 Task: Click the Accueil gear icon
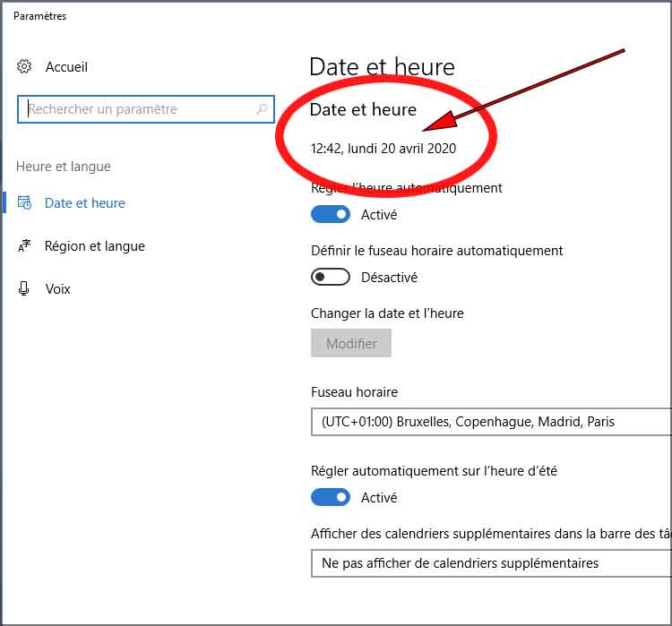coord(24,66)
